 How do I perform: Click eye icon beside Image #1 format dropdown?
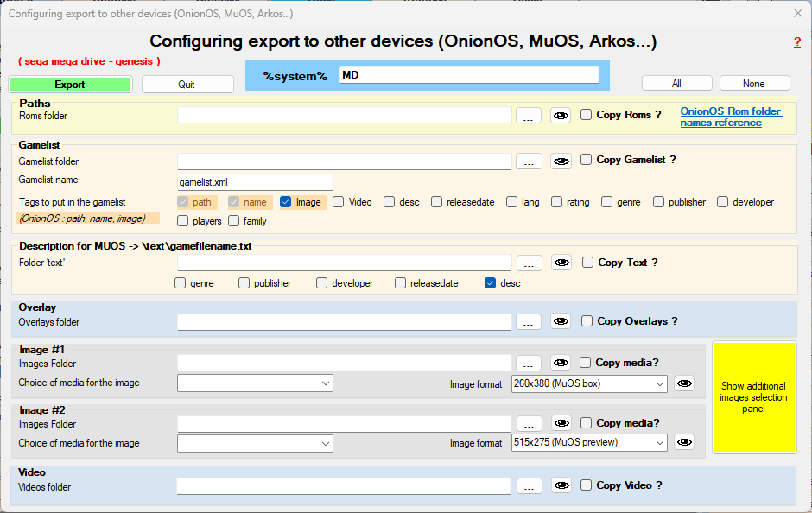point(684,383)
